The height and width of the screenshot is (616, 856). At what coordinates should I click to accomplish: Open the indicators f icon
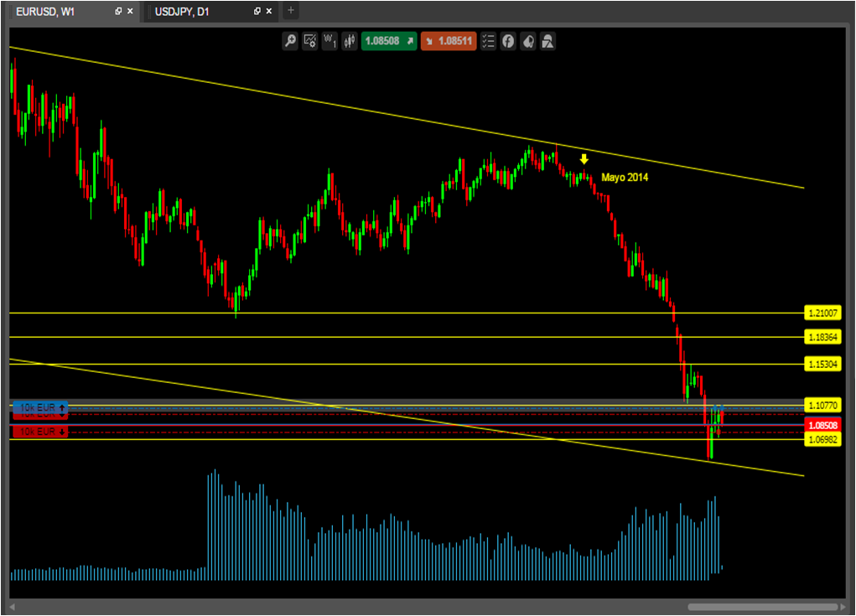[x=508, y=41]
